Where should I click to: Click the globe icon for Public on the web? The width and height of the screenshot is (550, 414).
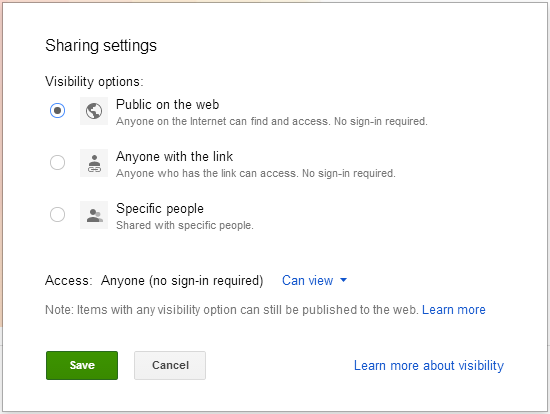[x=94, y=111]
